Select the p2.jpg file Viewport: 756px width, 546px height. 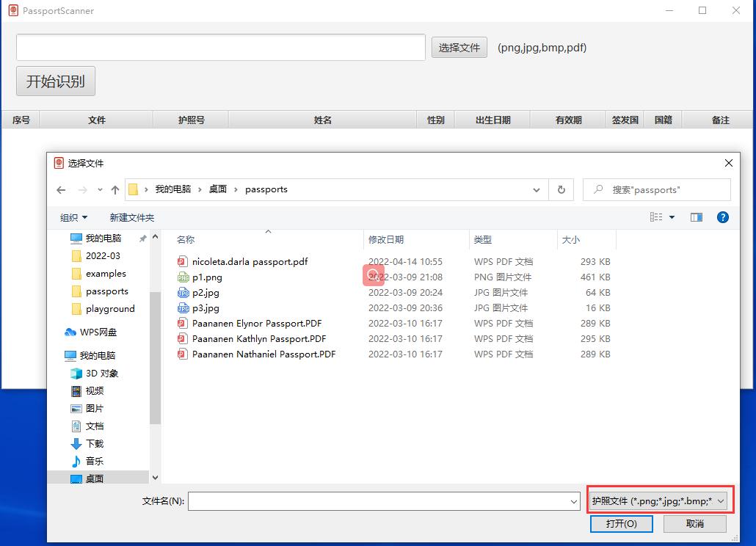coord(206,293)
